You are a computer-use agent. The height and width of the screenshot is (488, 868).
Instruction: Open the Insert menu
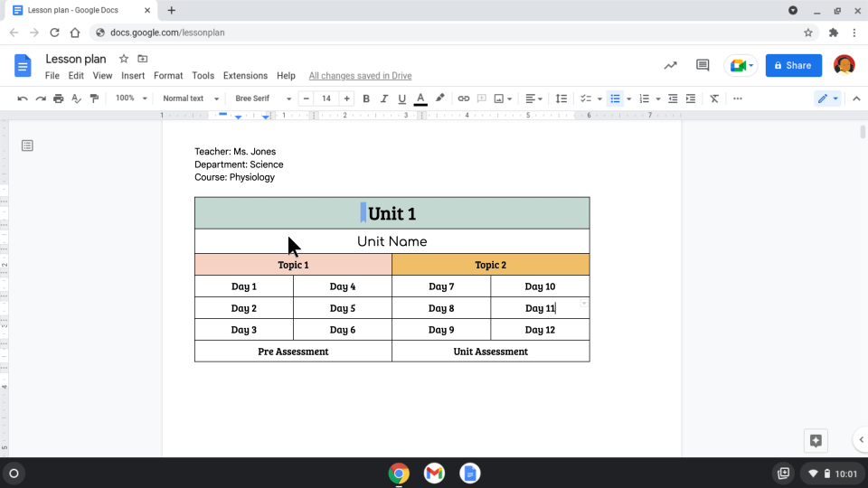[x=133, y=76]
